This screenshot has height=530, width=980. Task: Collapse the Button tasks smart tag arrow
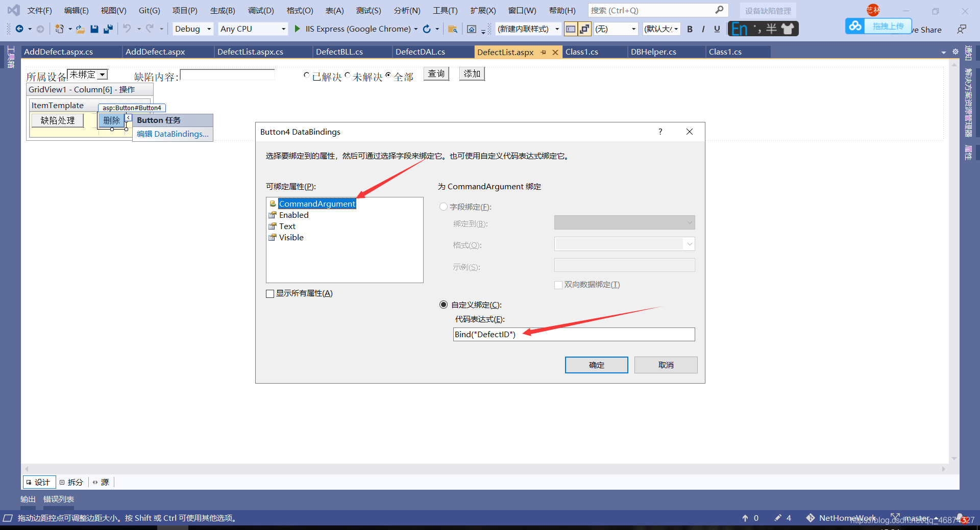129,117
